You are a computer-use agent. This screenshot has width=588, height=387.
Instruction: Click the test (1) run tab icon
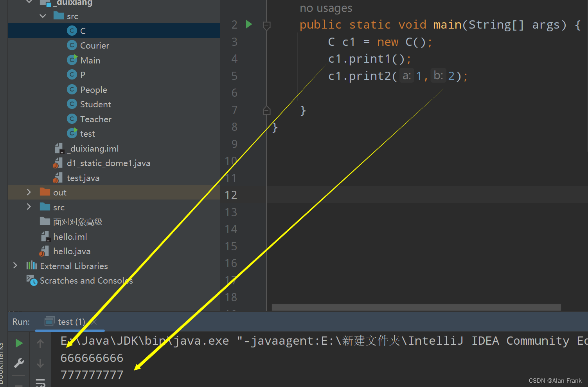coord(49,322)
